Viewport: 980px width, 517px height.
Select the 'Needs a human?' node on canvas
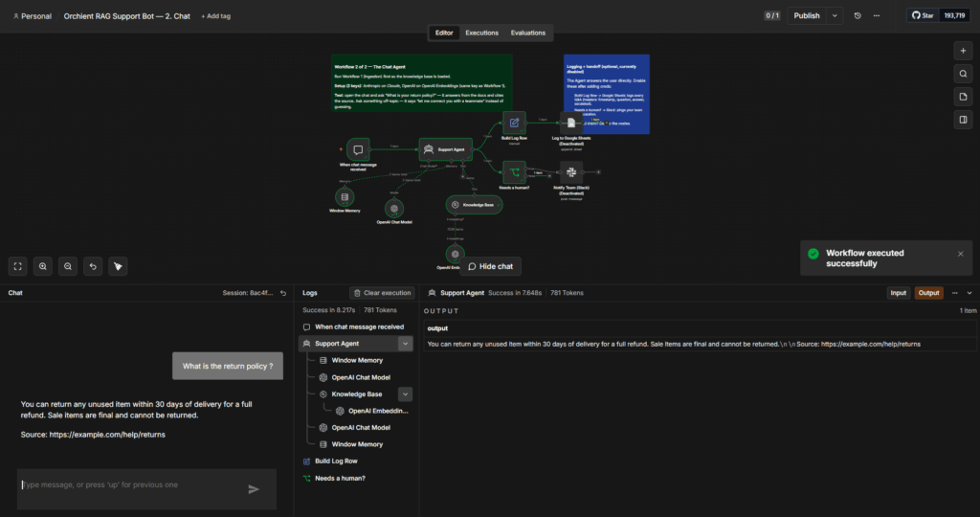(514, 172)
